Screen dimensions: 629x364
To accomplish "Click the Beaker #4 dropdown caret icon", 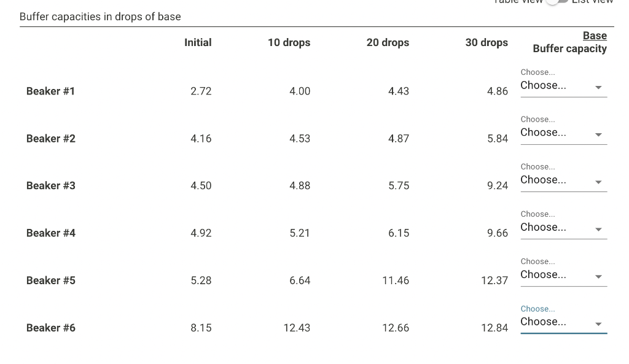I will click(598, 230).
